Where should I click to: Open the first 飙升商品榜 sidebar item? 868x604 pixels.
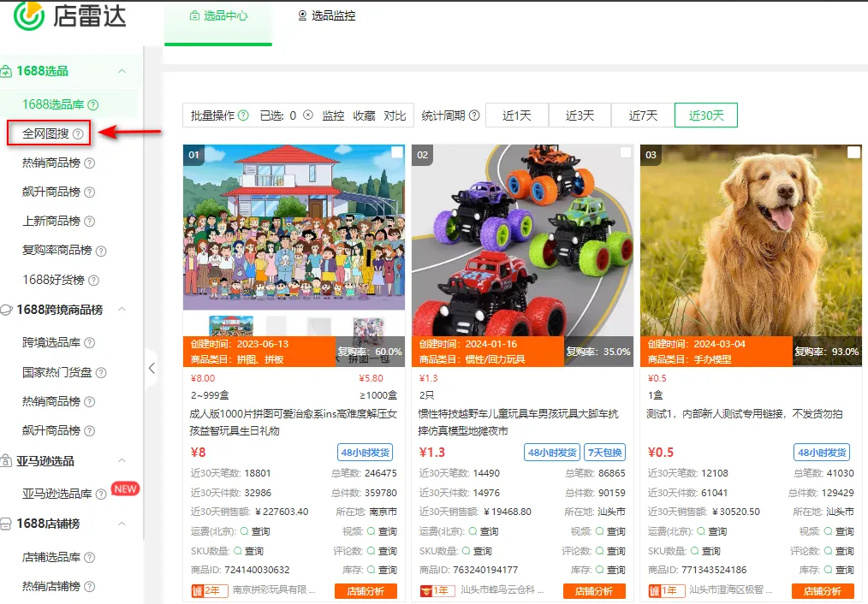[51, 192]
